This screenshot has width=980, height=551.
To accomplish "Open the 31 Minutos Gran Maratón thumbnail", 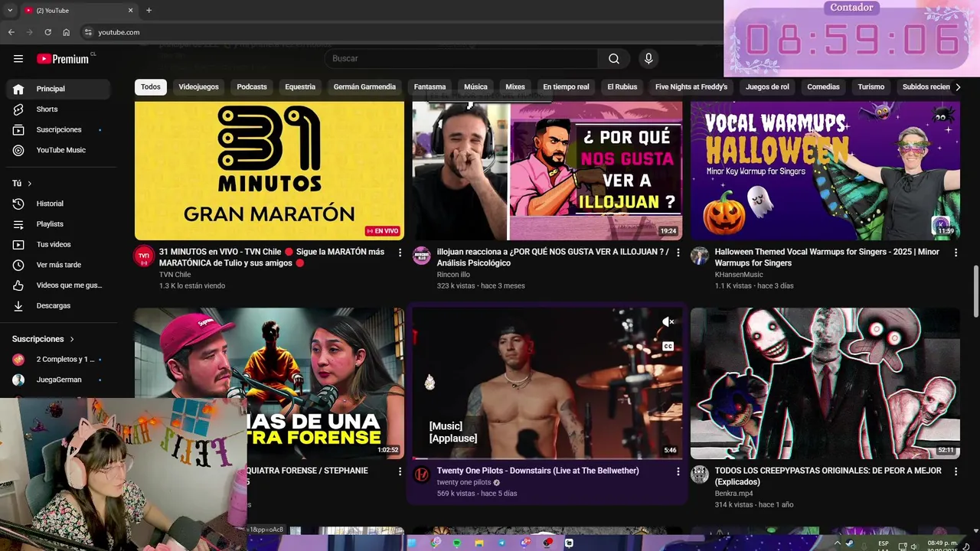I will click(269, 171).
